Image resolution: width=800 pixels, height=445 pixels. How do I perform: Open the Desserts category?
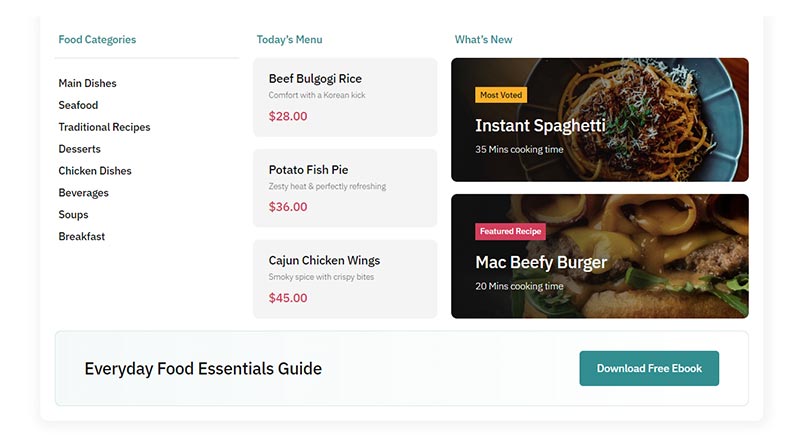tap(79, 149)
